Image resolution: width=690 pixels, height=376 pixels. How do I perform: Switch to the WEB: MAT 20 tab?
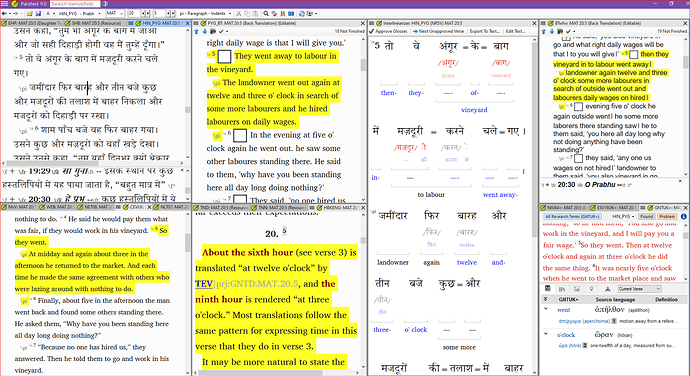(x=57, y=207)
